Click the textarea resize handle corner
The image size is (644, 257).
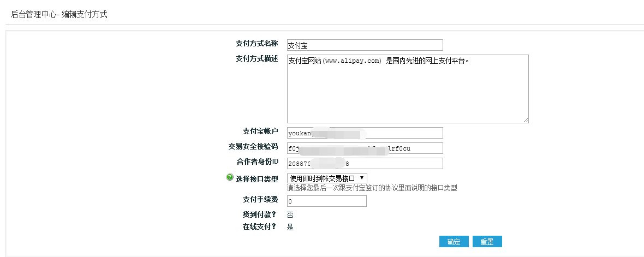coord(526,120)
